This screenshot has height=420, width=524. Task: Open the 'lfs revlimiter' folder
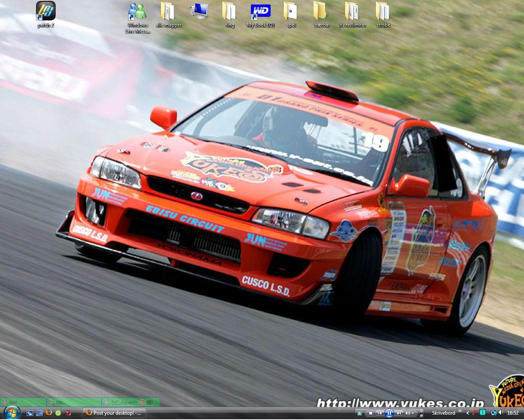[352, 15]
